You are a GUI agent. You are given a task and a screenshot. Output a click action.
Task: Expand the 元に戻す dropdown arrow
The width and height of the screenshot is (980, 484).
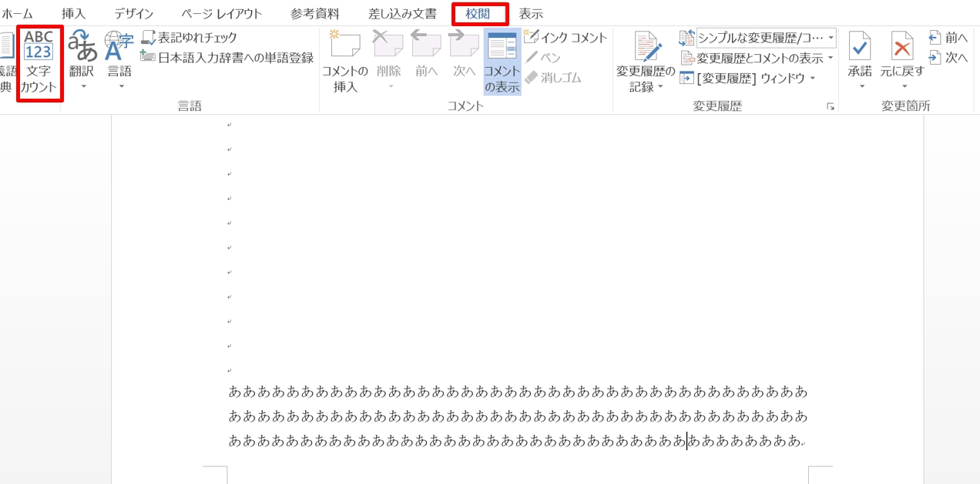tap(903, 86)
